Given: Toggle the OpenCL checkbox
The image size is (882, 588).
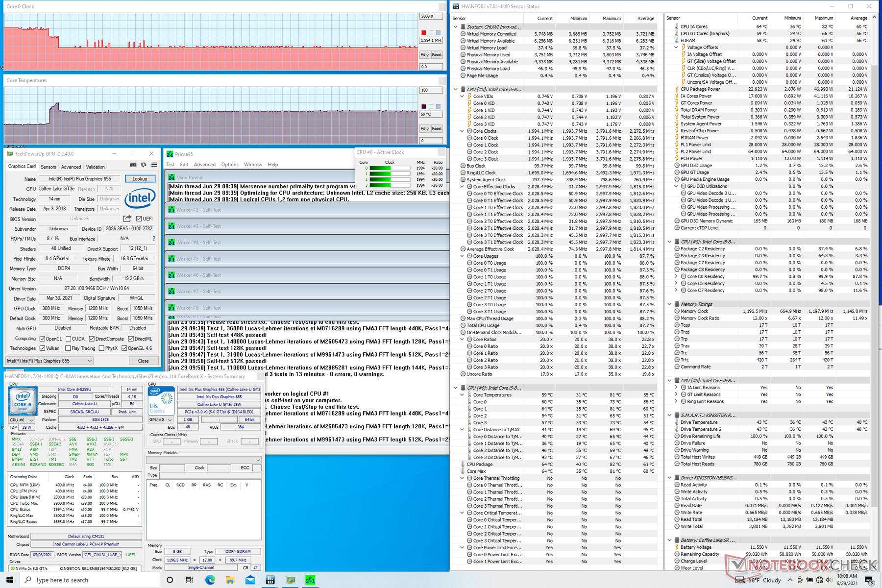Looking at the screenshot, I should [x=42, y=339].
